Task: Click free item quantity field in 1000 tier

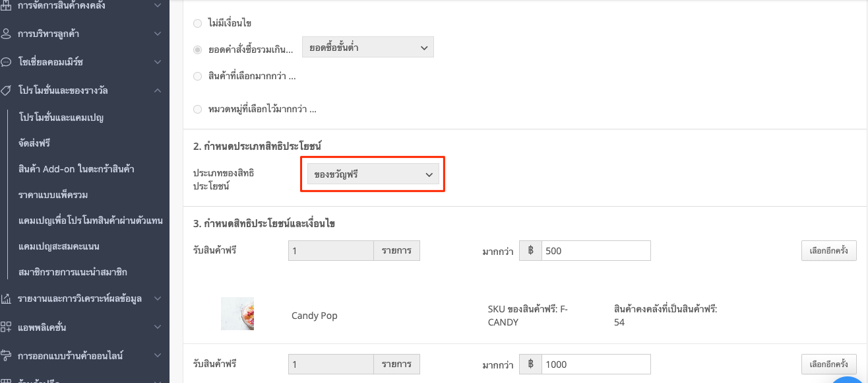Action: (x=331, y=364)
